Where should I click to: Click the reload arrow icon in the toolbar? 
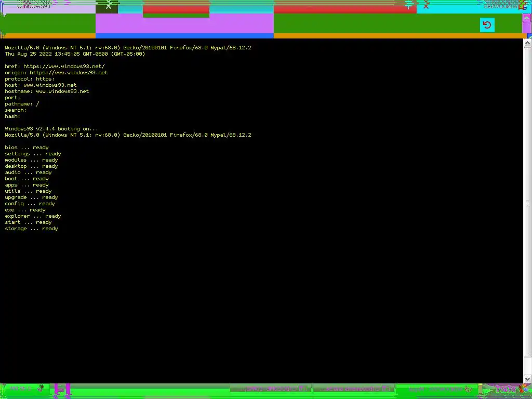point(487,25)
